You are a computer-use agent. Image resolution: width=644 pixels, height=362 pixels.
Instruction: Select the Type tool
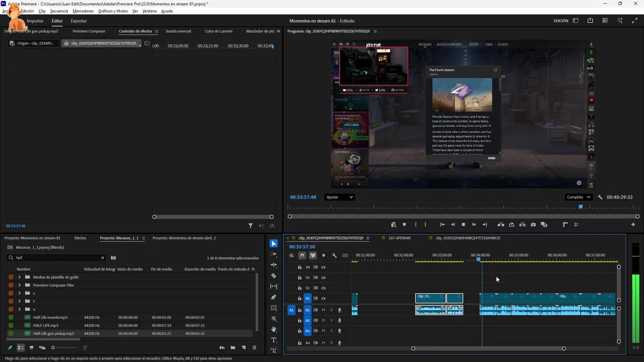click(x=274, y=340)
